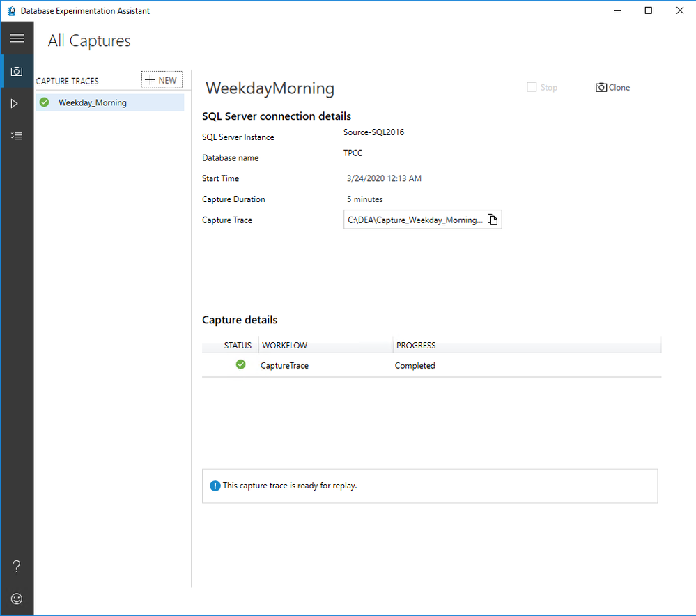The height and width of the screenshot is (616, 696).
Task: Open the feedback smiley icon
Action: 17,599
